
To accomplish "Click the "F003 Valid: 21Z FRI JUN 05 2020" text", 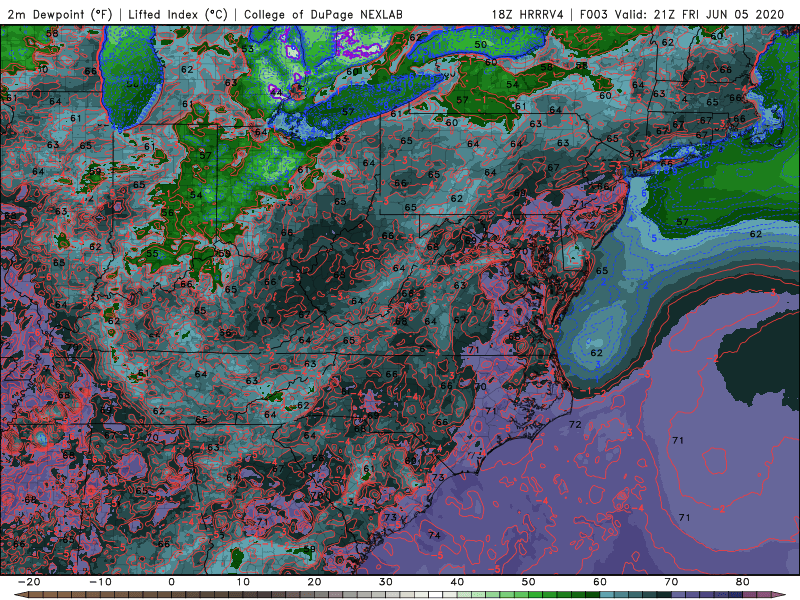I will 682,15.
